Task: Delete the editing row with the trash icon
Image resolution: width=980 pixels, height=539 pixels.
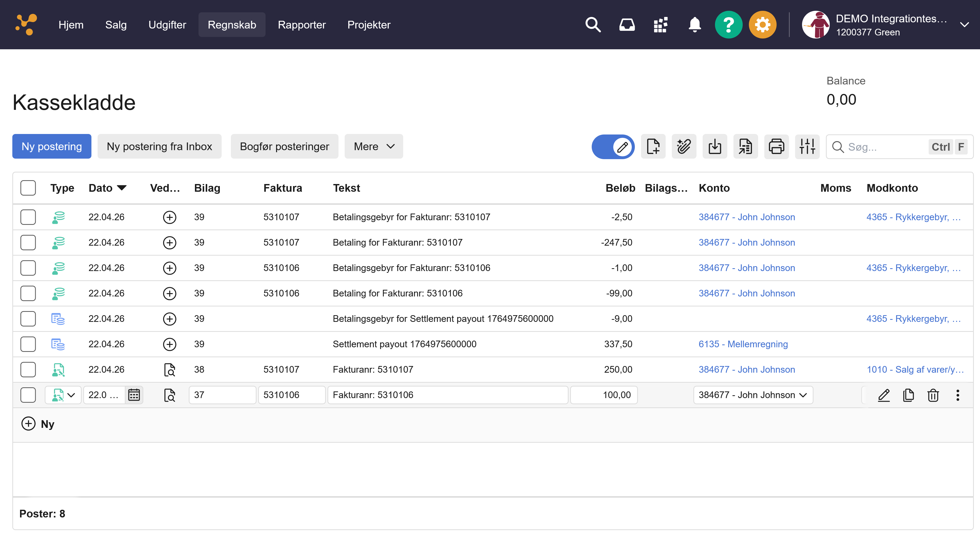Action: pos(933,395)
